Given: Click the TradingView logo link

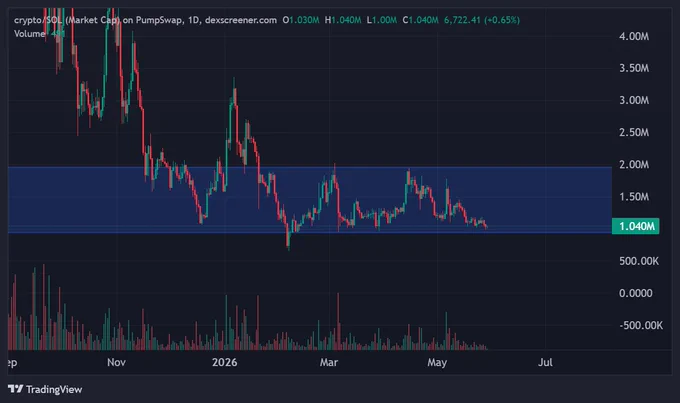Looking at the screenshot, I should pos(45,389).
